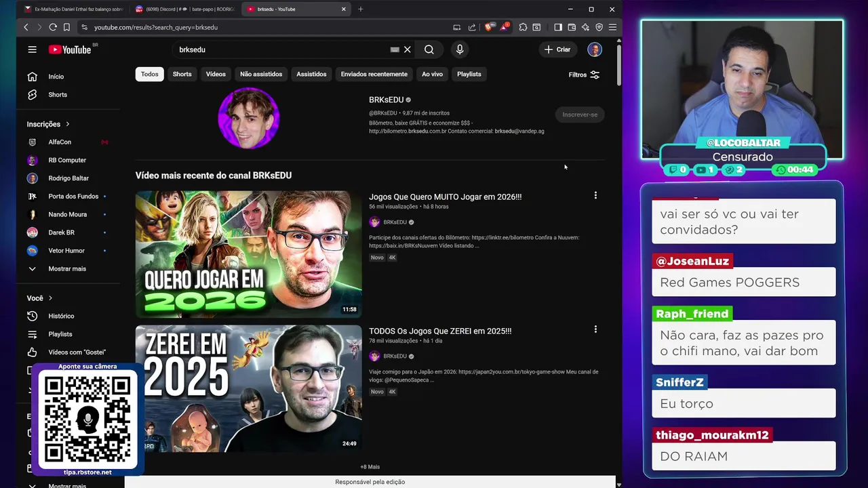Open title Jogos Que Quero MUITO Jogar em 2026
Screen dimensions: 868x488
445,197
